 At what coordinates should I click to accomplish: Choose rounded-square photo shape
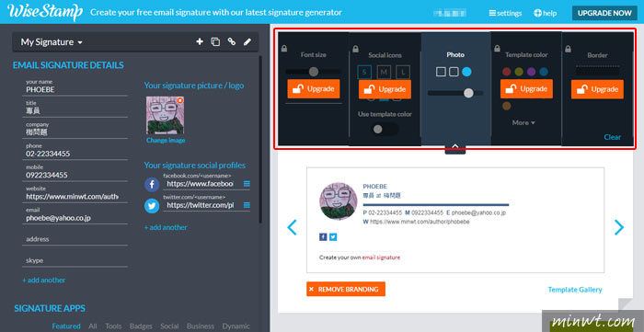(454, 73)
